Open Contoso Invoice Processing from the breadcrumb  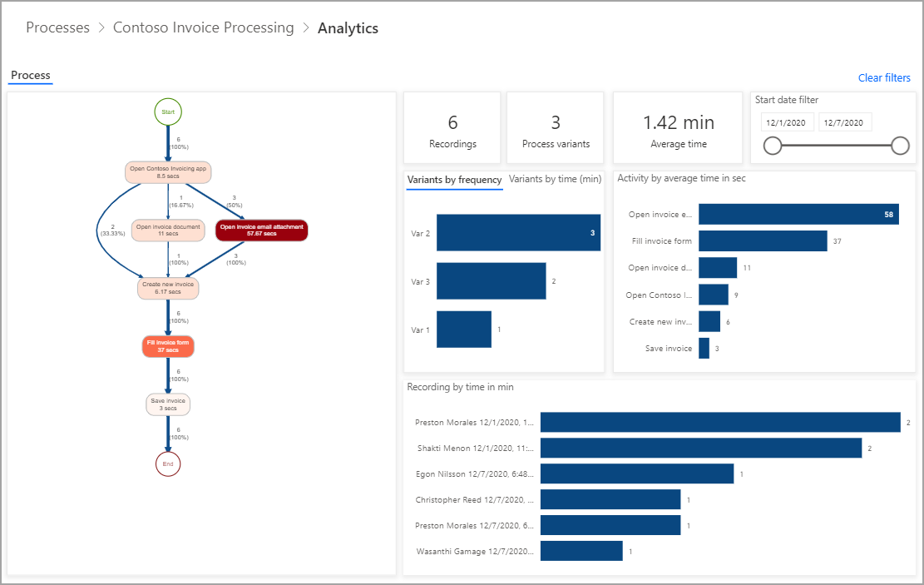203,27
